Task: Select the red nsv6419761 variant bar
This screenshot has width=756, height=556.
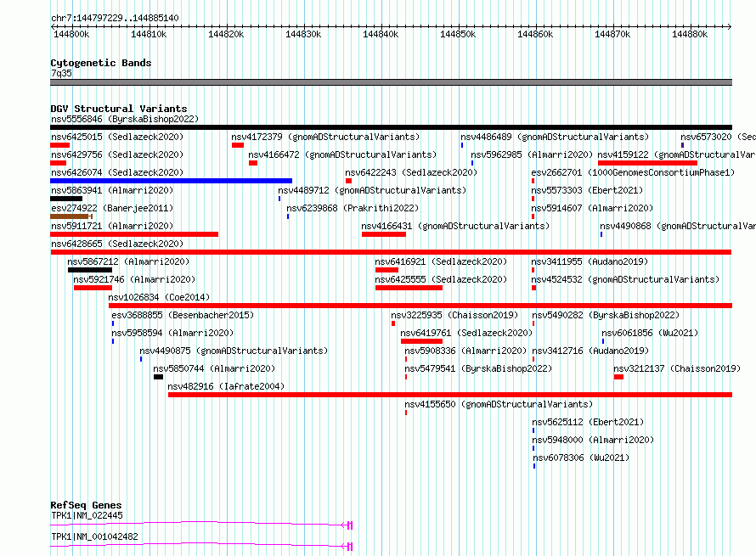Action: 421,341
